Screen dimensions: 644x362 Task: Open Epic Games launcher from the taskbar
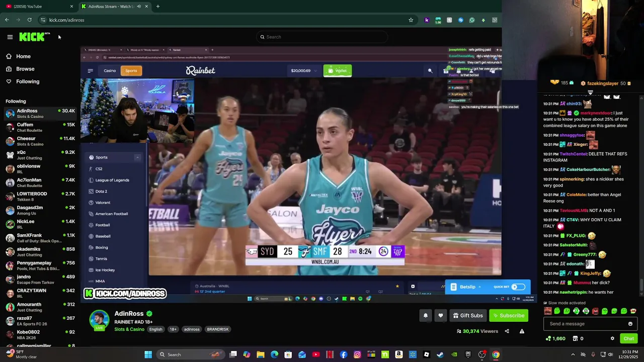point(468,354)
